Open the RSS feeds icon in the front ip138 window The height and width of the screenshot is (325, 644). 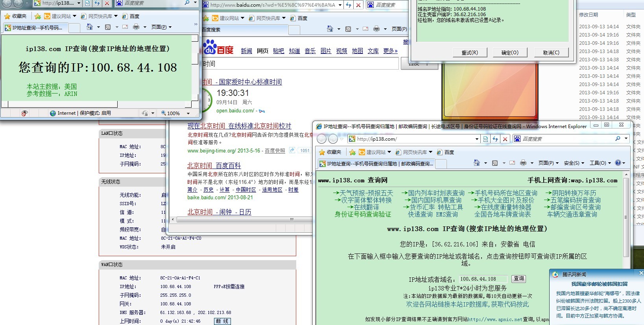coord(495,163)
